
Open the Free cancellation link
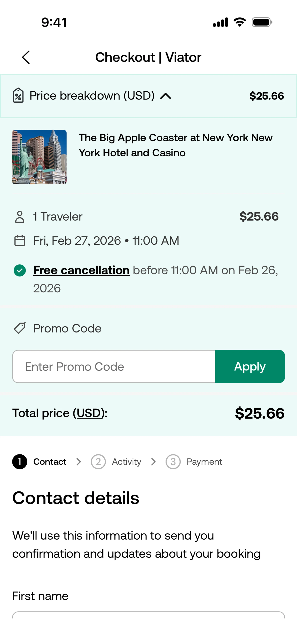pos(82,270)
